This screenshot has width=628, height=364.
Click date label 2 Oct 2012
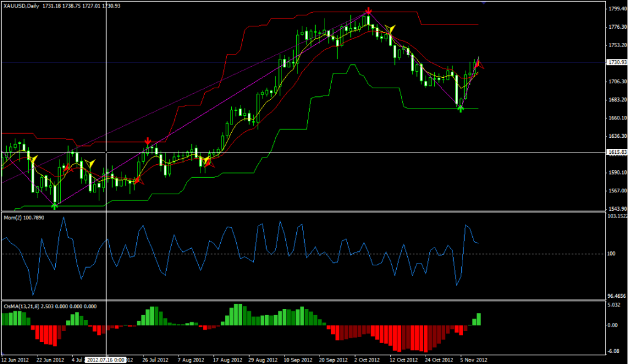click(x=367, y=360)
